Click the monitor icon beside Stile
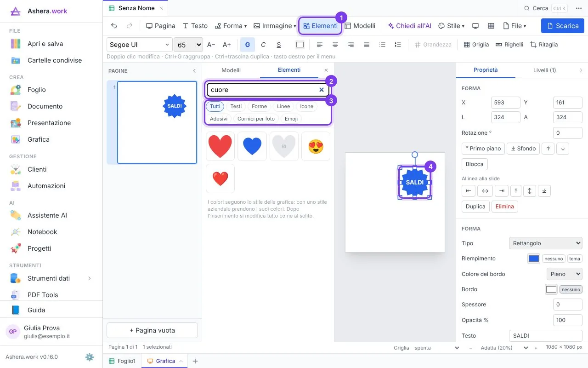Screen dimensions: 588x368 (x=475, y=26)
